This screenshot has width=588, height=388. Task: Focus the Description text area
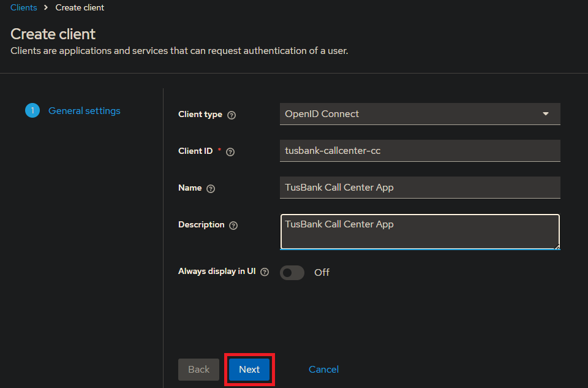tap(420, 232)
